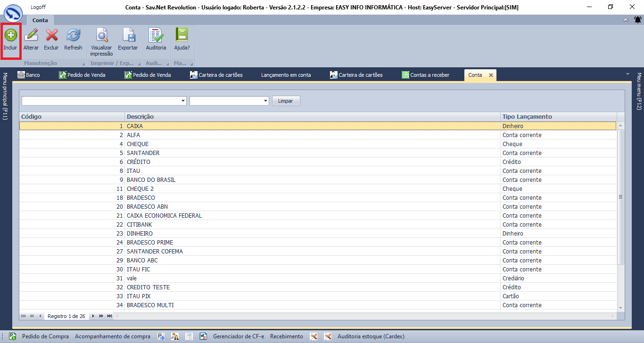
Task: Select the BRADESCO MULTI row
Action: click(318, 305)
